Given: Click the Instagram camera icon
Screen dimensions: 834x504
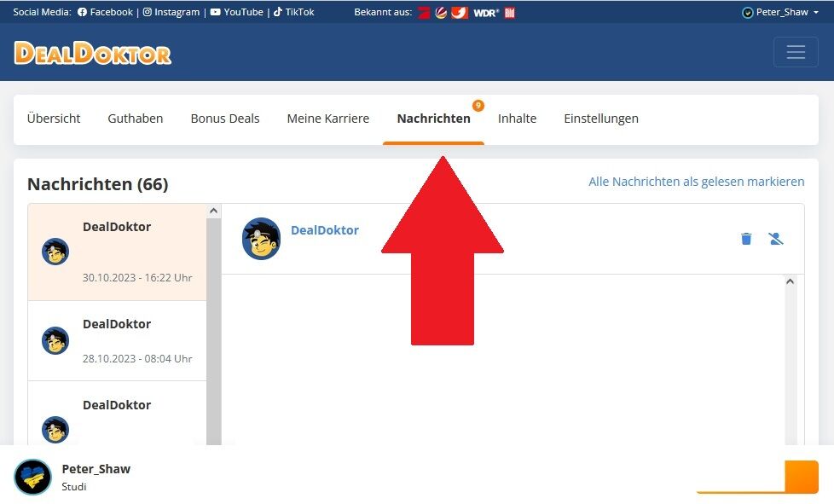Looking at the screenshot, I should 148,12.
